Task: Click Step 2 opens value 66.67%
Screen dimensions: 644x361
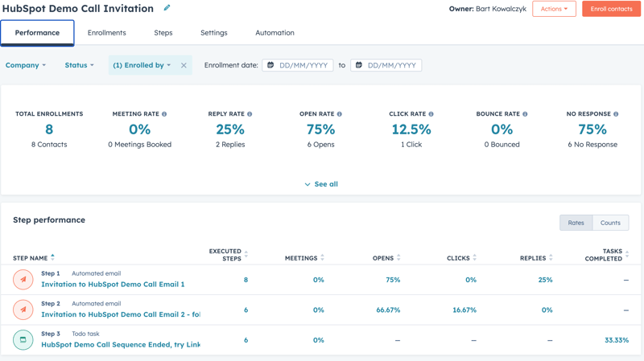Action: pos(388,310)
